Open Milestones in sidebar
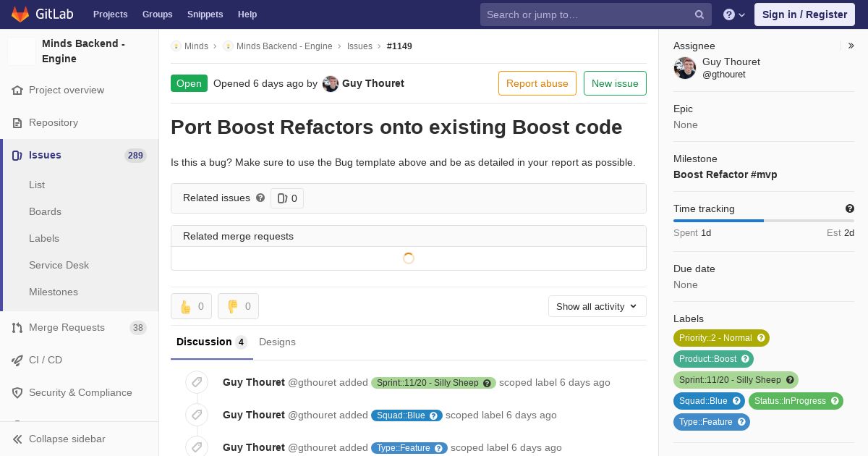Screen dimensions: 868x456 [54, 292]
